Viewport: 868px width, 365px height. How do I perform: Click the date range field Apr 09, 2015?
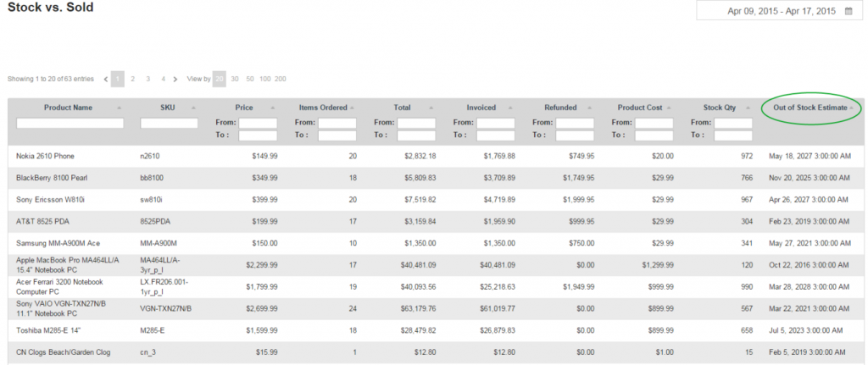[x=779, y=11]
